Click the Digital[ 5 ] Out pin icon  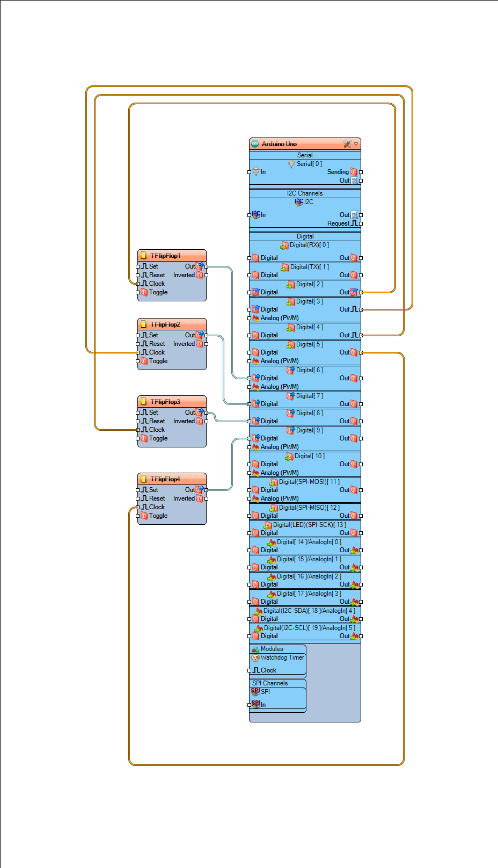click(x=354, y=352)
